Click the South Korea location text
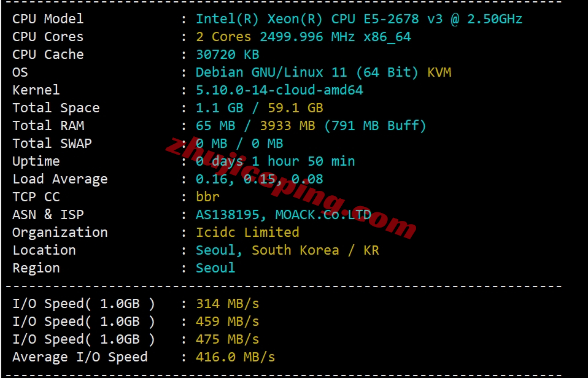The image size is (588, 378). pyautogui.click(x=295, y=250)
